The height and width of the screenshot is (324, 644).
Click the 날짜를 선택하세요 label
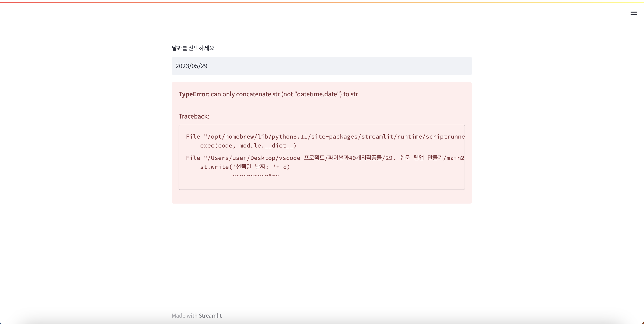[x=193, y=48]
